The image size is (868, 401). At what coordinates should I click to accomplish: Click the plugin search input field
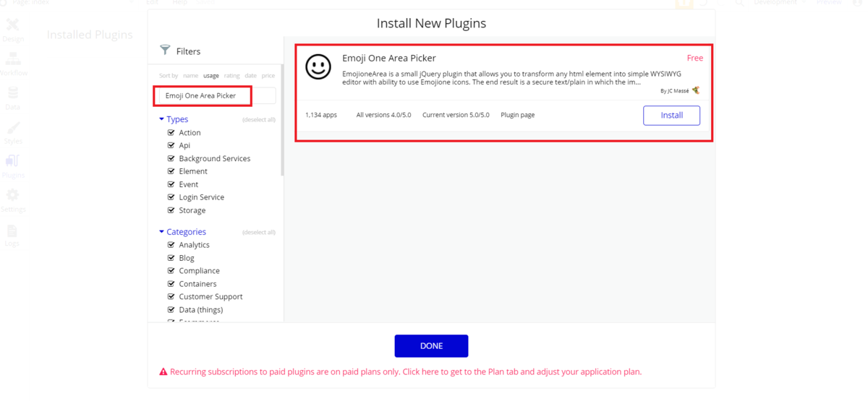(x=217, y=95)
